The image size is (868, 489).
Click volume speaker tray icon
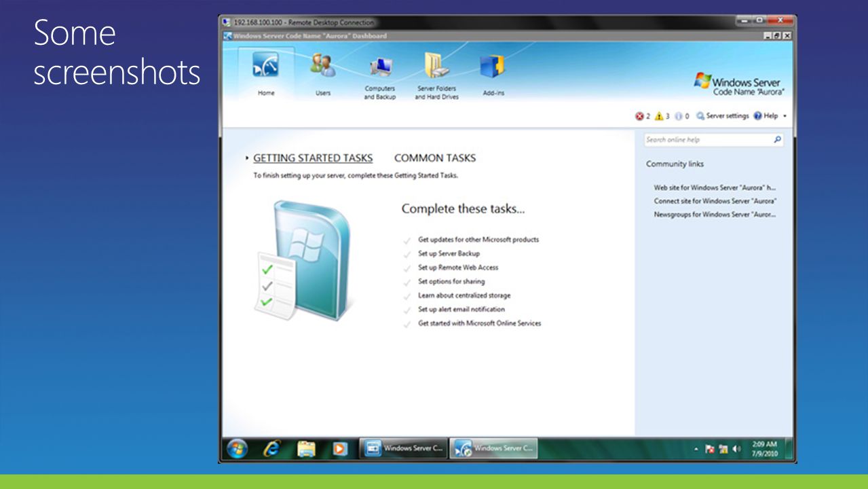[736, 450]
